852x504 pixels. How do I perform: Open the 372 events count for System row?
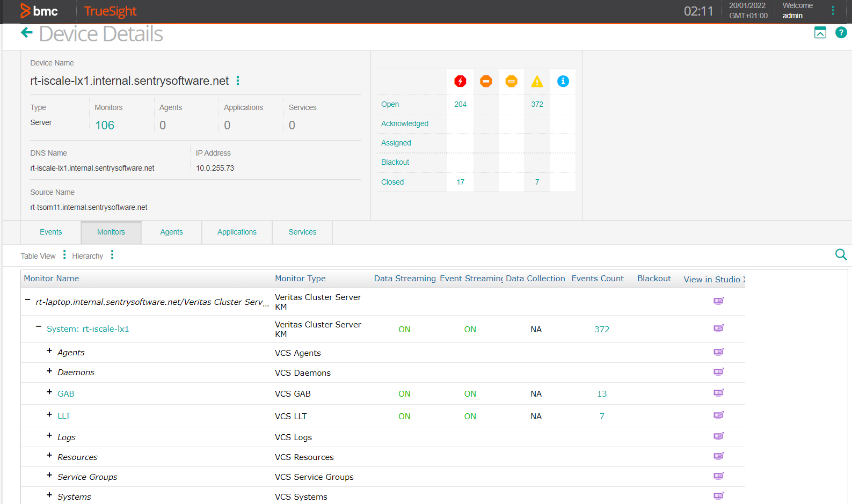602,330
